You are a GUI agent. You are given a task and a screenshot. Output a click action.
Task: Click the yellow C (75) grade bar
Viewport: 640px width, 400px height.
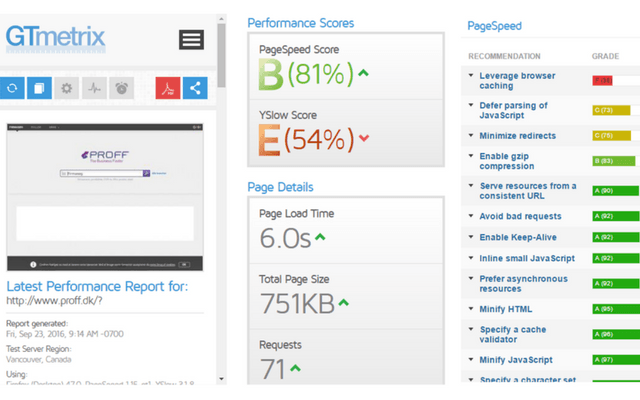(x=612, y=136)
